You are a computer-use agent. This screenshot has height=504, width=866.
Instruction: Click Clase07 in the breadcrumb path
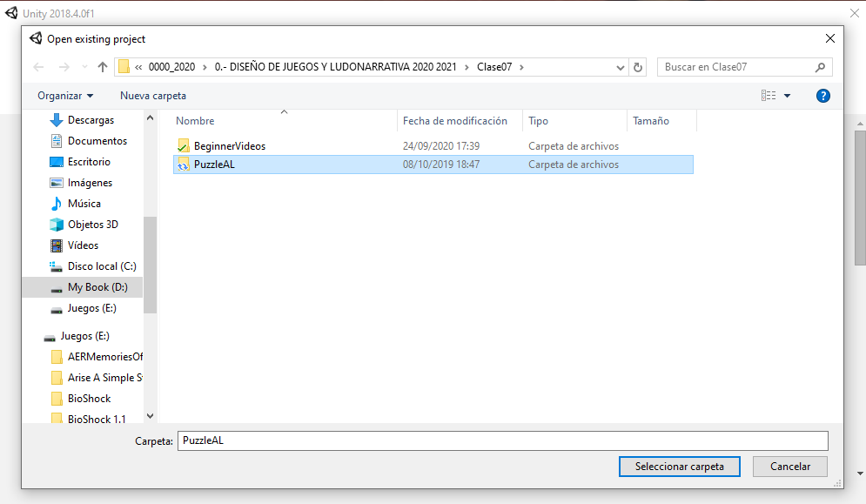494,67
